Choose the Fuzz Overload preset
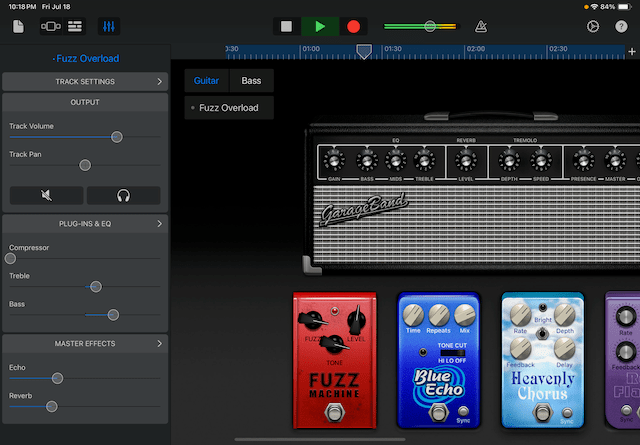The width and height of the screenshot is (640, 445). click(x=228, y=108)
